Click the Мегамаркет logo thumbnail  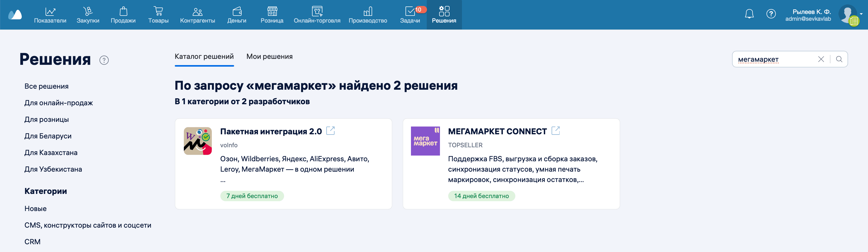[x=425, y=141]
